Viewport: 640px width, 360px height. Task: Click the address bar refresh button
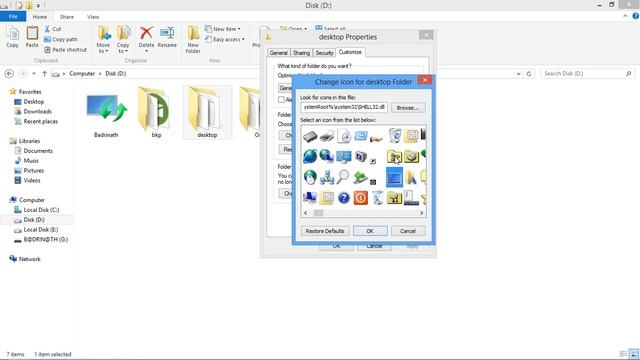click(x=529, y=74)
